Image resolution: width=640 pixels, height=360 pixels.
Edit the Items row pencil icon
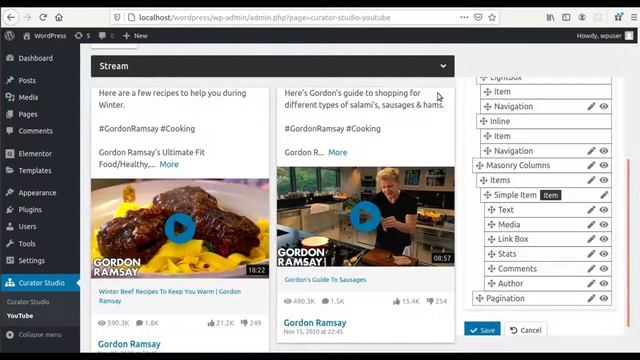(591, 180)
